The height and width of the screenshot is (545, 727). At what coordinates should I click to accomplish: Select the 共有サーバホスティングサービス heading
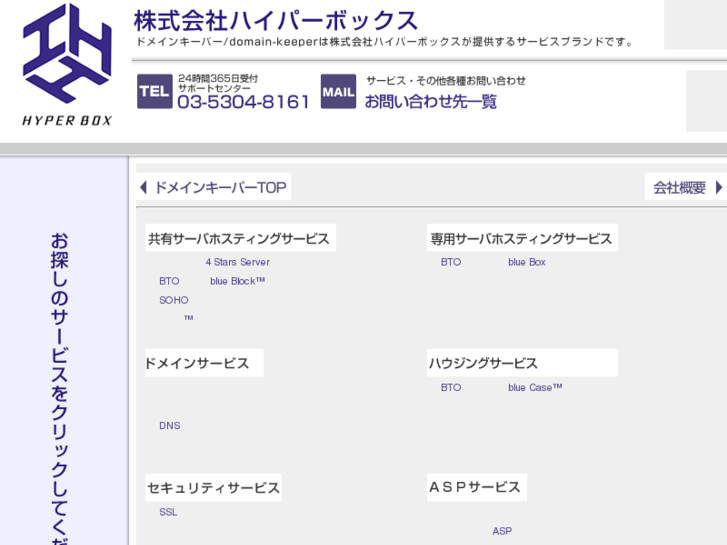pyautogui.click(x=240, y=238)
